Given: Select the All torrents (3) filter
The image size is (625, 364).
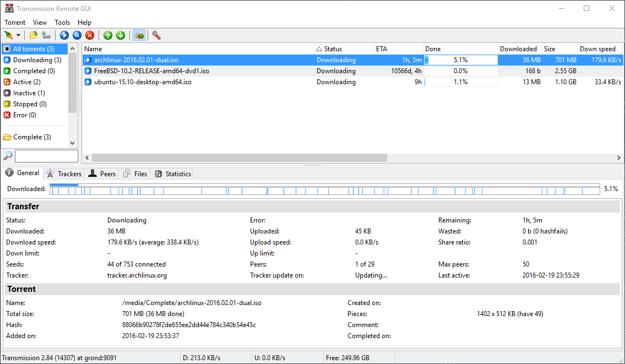Looking at the screenshot, I should [34, 49].
